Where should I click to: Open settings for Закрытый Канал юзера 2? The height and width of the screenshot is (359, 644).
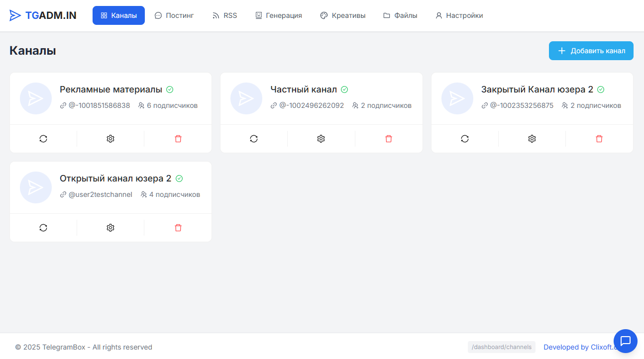(532, 139)
